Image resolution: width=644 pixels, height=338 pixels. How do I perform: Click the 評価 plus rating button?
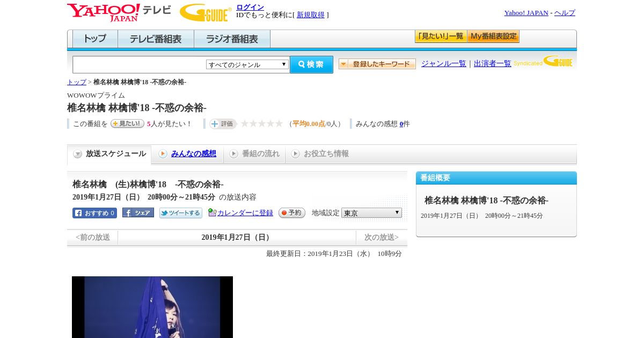pyautogui.click(x=223, y=124)
